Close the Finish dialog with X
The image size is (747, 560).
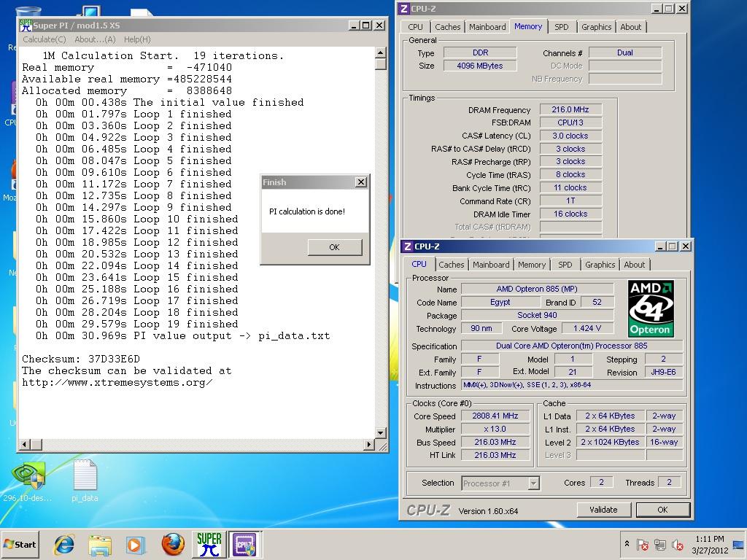(x=361, y=182)
